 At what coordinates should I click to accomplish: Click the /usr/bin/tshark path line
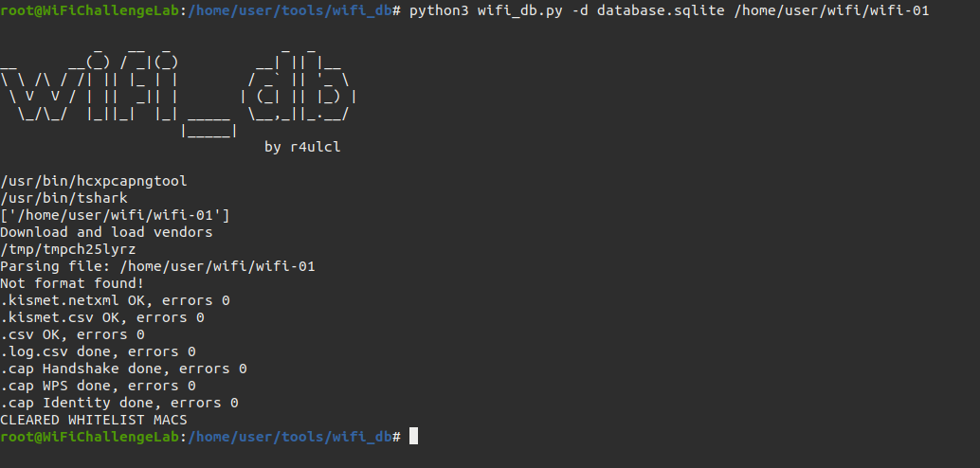pos(64,198)
